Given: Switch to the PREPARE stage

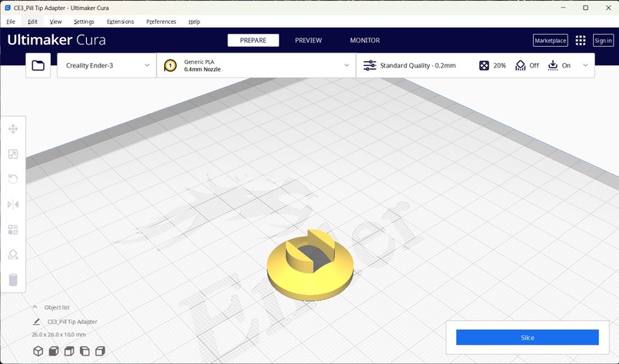Looking at the screenshot, I should (x=253, y=40).
